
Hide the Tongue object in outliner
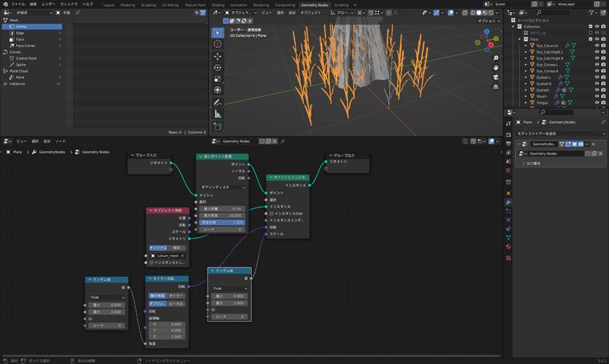pos(597,103)
